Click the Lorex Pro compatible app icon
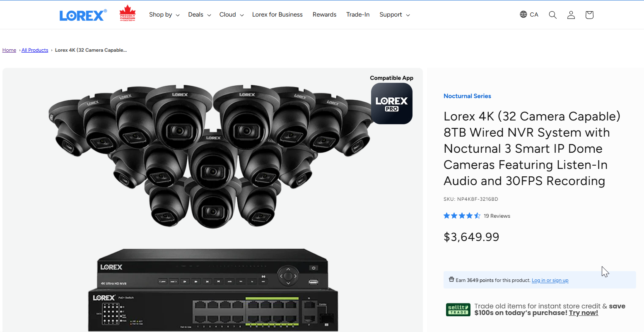The height and width of the screenshot is (332, 644). pos(391,103)
